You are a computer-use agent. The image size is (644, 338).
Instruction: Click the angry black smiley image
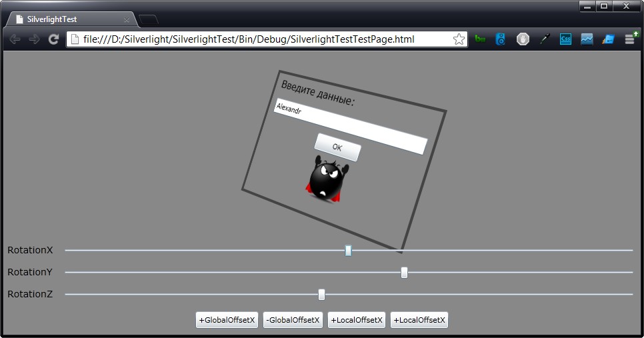327,179
